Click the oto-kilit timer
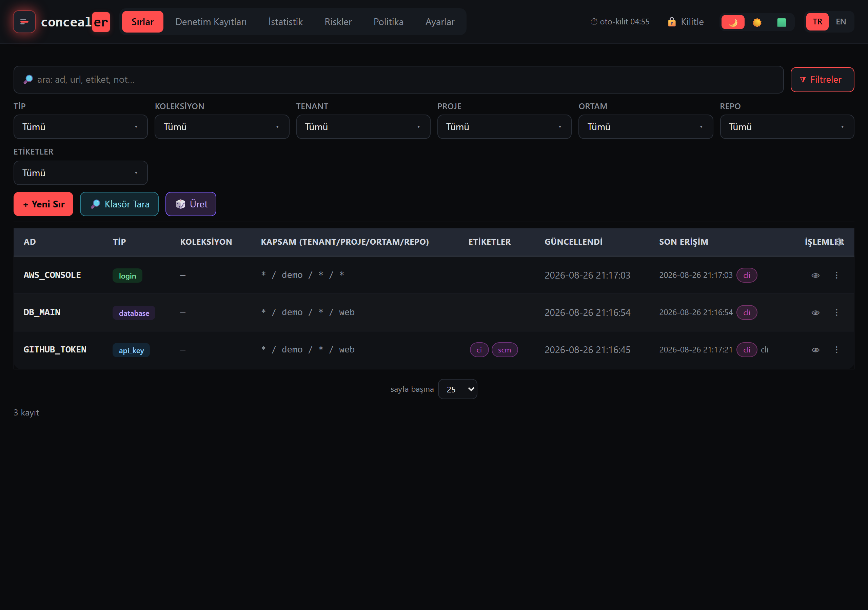 coord(619,22)
